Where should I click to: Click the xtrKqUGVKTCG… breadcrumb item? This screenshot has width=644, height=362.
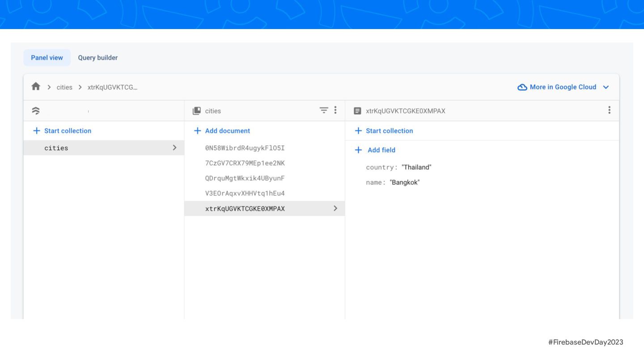[113, 87]
